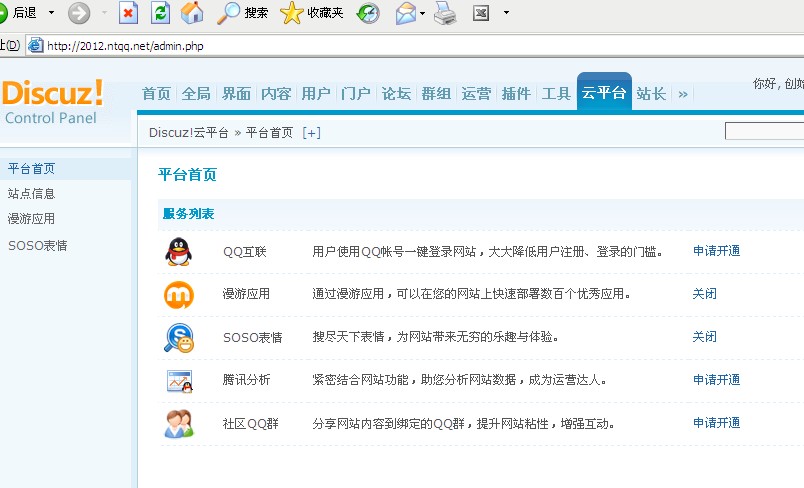
Task: Click 关闭 for 漫游应用 service
Action: (x=705, y=294)
